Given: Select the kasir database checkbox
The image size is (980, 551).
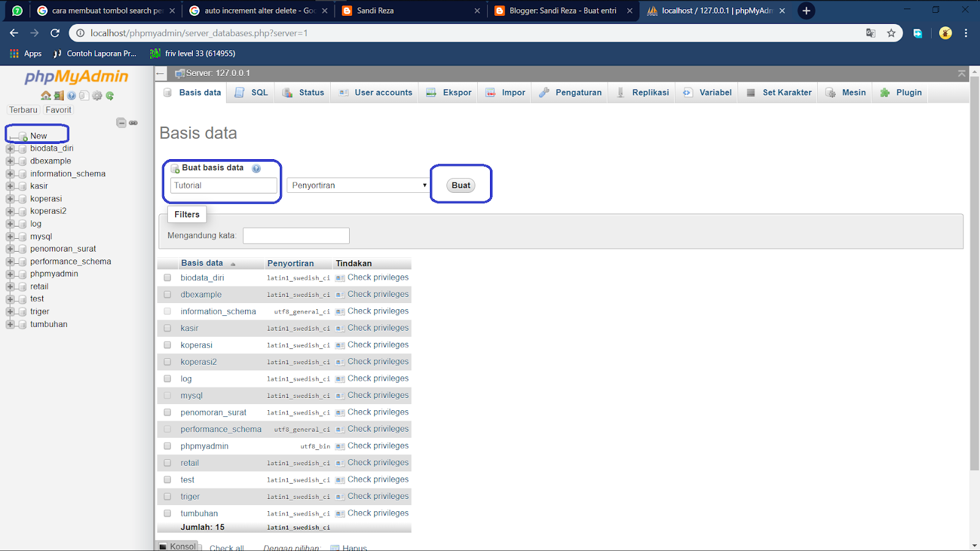Looking at the screenshot, I should (167, 328).
